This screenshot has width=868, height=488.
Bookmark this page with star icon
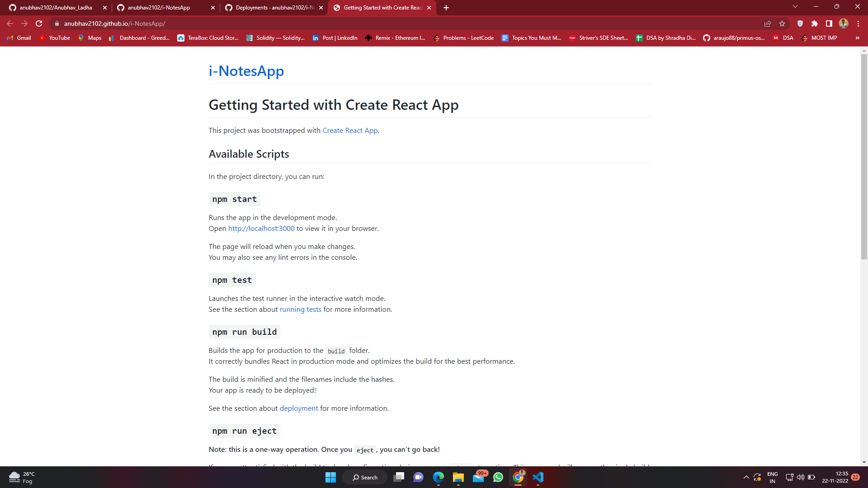(x=782, y=23)
